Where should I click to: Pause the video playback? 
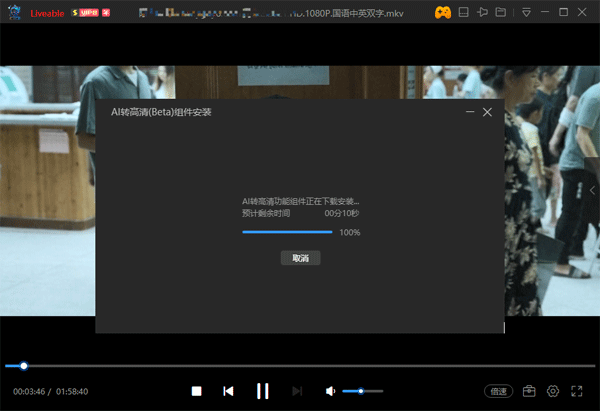(262, 391)
